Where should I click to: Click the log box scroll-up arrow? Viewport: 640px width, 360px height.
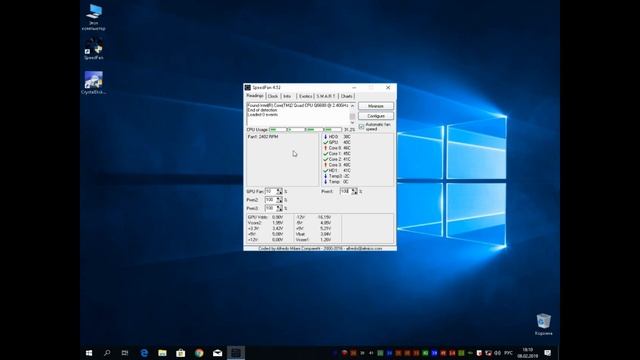pos(352,106)
